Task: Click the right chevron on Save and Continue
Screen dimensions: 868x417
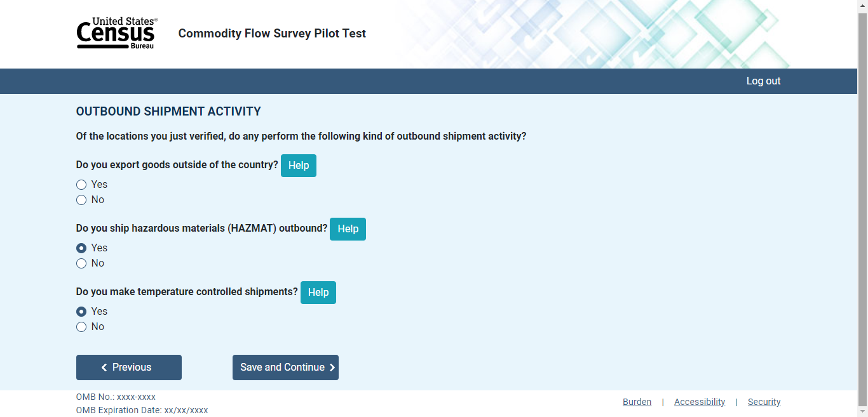Action: pos(332,367)
